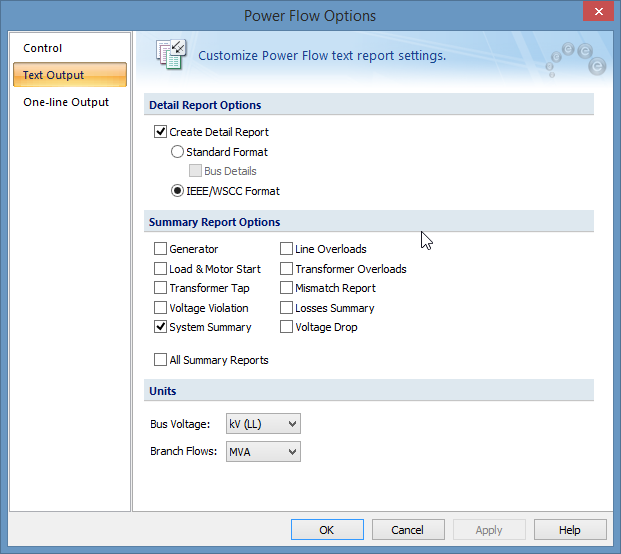The image size is (621, 554).
Task: Enable Line Overloads report
Action: click(287, 249)
